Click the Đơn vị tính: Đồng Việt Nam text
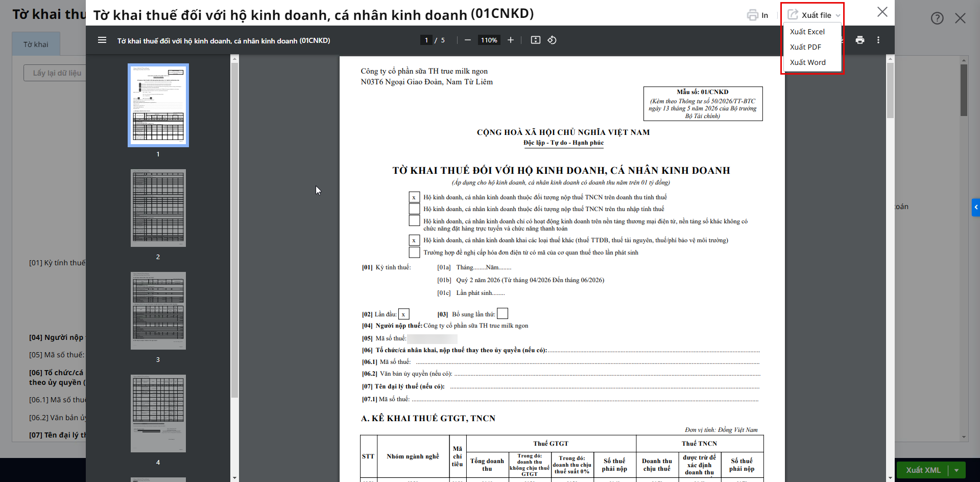This screenshot has height=482, width=980. click(721, 430)
